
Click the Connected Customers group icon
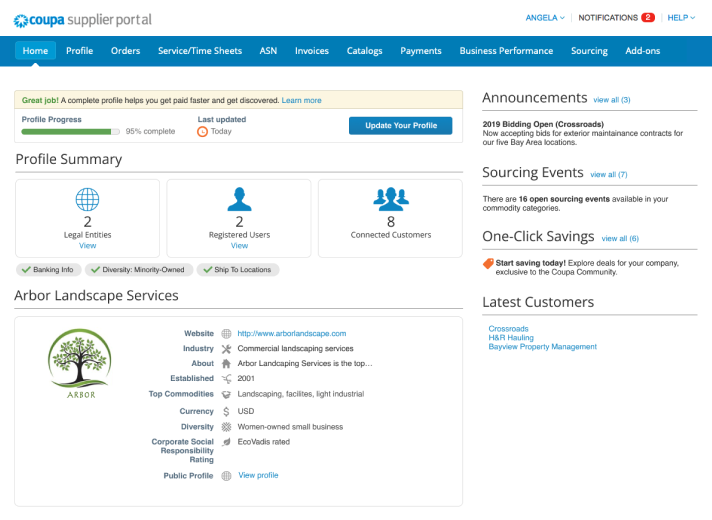[390, 198]
